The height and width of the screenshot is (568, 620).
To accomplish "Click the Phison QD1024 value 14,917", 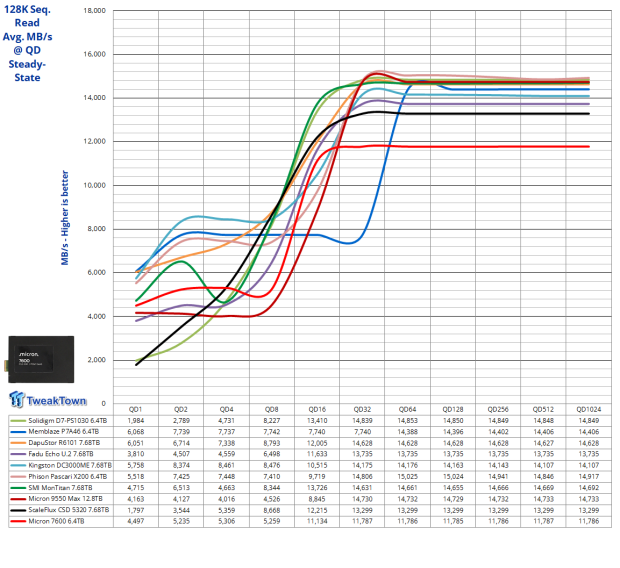I will (589, 477).
